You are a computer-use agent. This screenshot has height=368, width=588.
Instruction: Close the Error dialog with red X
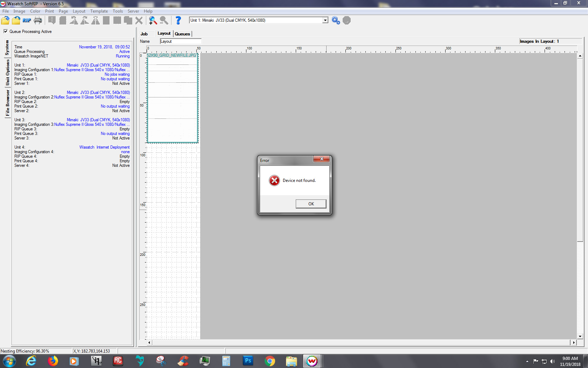[321, 159]
